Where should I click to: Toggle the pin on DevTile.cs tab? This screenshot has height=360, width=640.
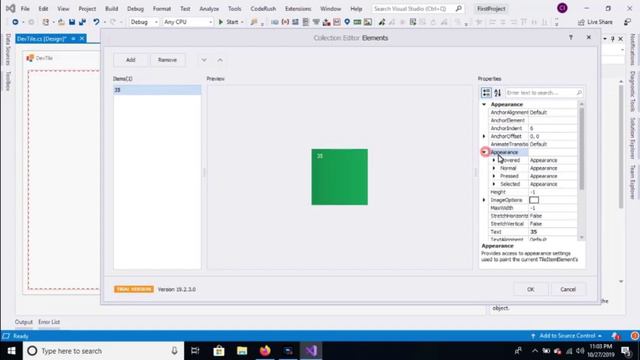tap(73, 39)
